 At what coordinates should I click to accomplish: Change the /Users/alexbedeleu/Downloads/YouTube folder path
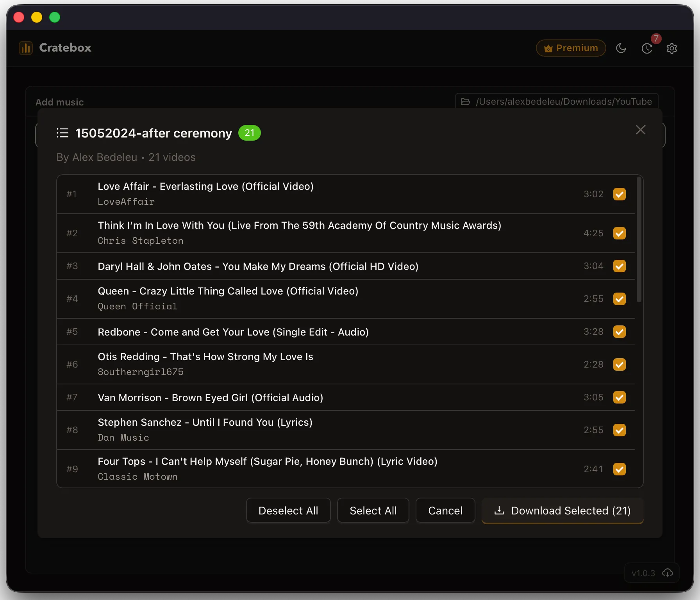tap(557, 102)
